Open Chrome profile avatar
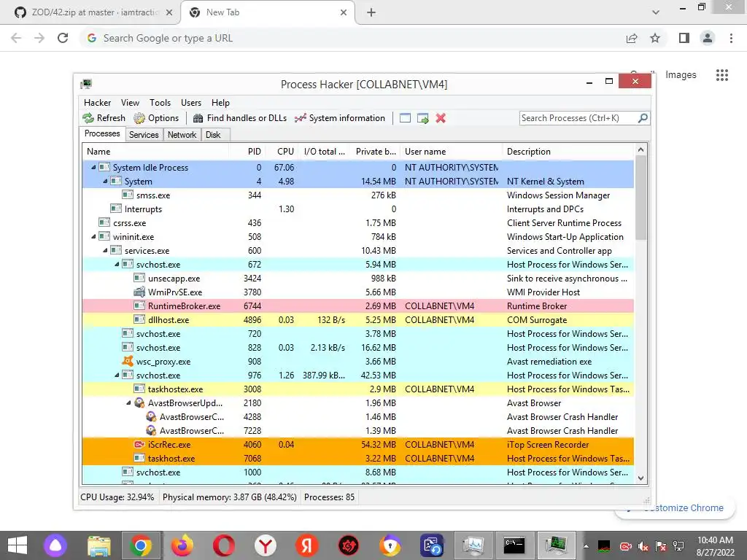The height and width of the screenshot is (560, 747). pos(708,38)
